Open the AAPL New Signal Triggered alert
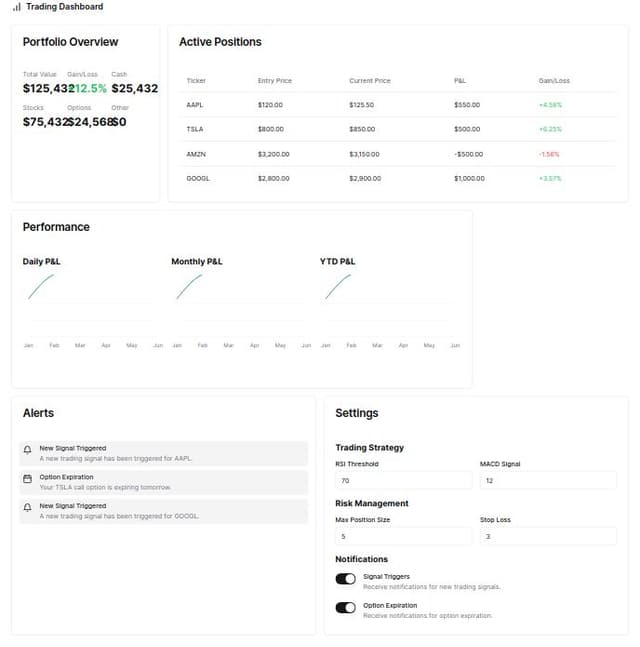This screenshot has width=640, height=647. 163,453
